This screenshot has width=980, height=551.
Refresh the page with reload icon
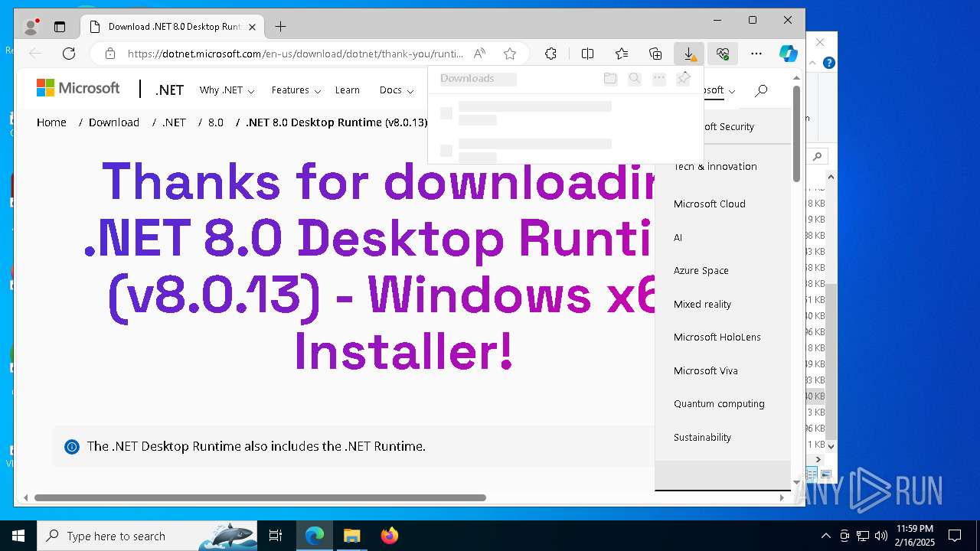point(69,54)
